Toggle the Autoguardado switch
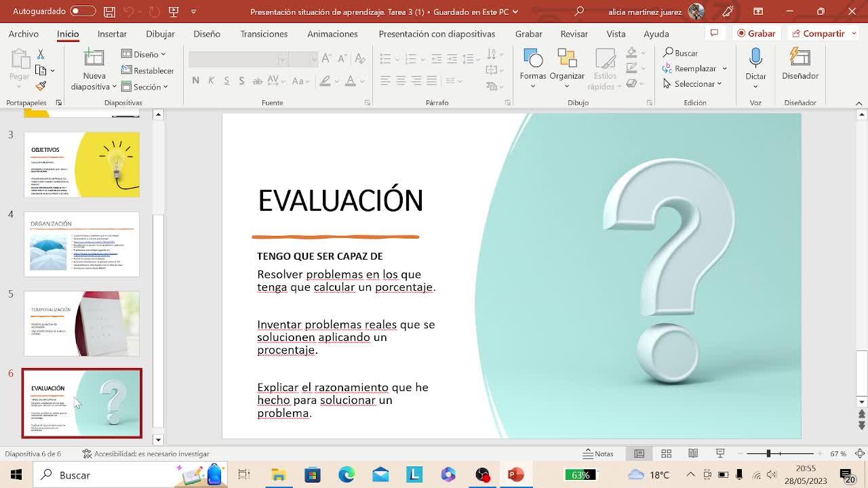This screenshot has height=488, width=868. click(83, 12)
